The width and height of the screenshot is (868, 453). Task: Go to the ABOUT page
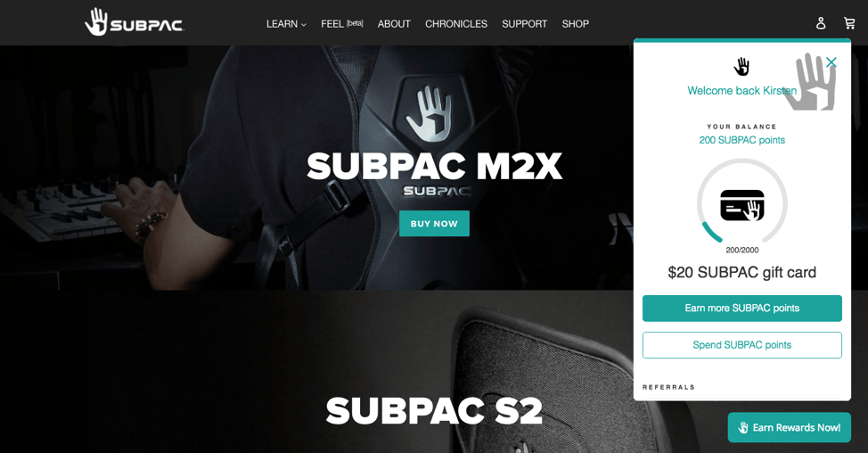pyautogui.click(x=394, y=24)
